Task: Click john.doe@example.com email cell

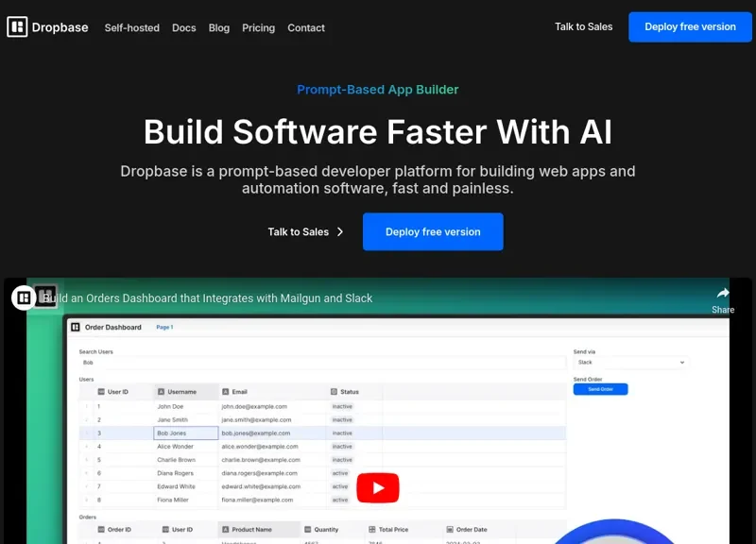Action: (x=272, y=407)
